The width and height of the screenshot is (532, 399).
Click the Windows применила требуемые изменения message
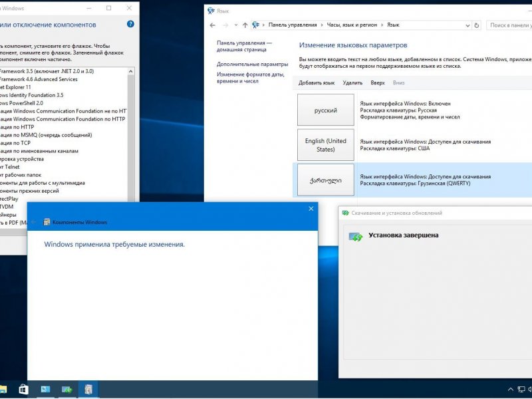coord(114,244)
